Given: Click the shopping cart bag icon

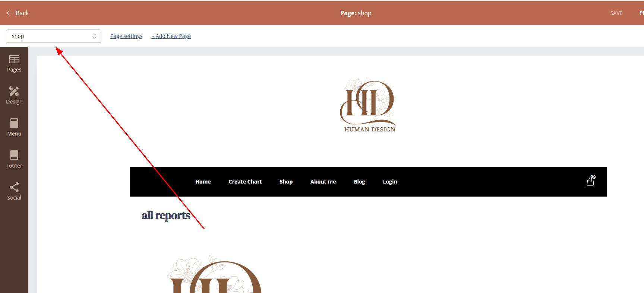Looking at the screenshot, I should pos(590,181).
